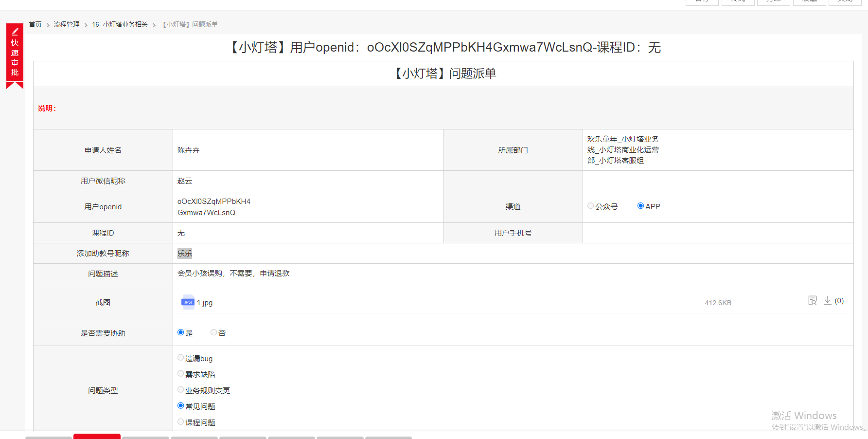Click the red highlighted tab at the bottom

click(97, 436)
